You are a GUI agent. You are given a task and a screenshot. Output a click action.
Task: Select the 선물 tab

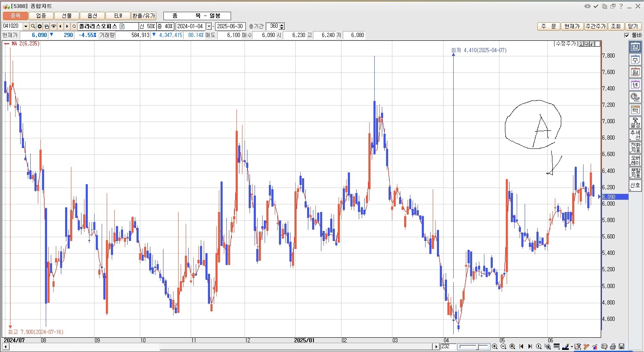point(66,16)
